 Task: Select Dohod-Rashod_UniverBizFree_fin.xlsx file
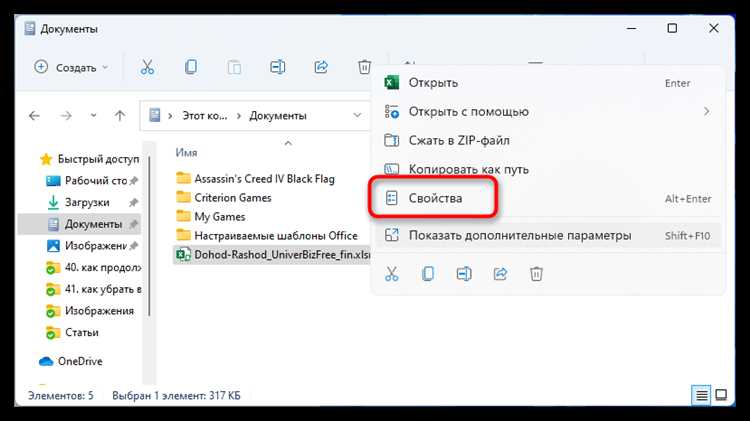[x=272, y=255]
